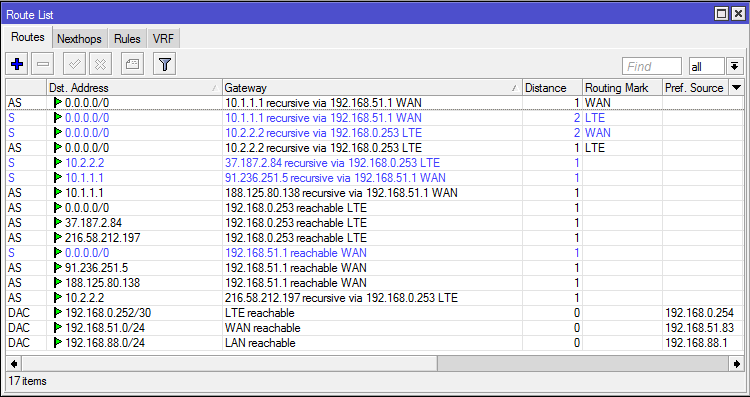The image size is (750, 397).
Task: Click gateway 'WAN reachable'
Action: (x=262, y=328)
